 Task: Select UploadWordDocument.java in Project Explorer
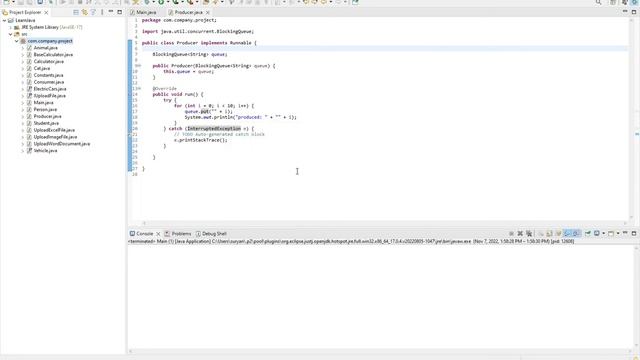click(x=62, y=144)
